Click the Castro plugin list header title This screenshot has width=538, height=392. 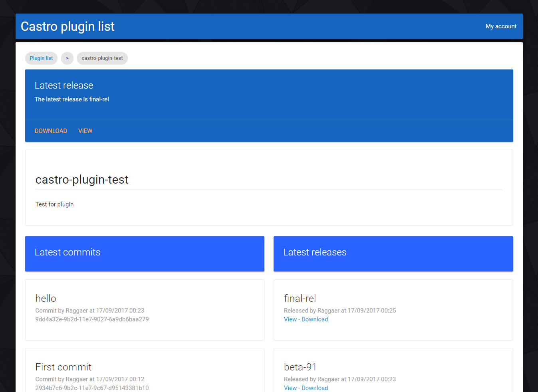(x=67, y=26)
